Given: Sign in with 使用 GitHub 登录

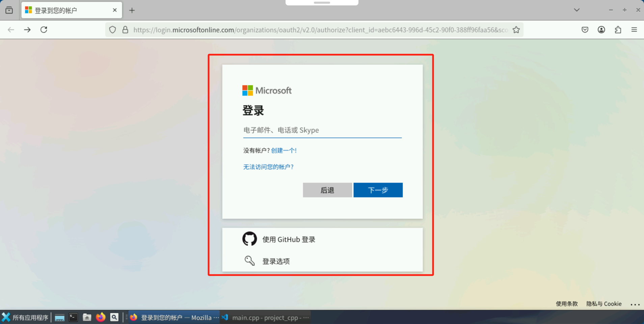Looking at the screenshot, I should pyautogui.click(x=322, y=239).
